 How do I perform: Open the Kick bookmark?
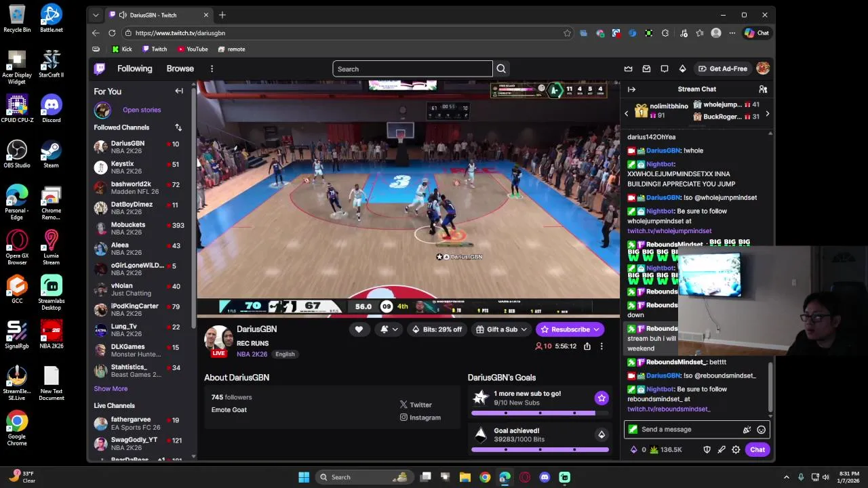122,49
